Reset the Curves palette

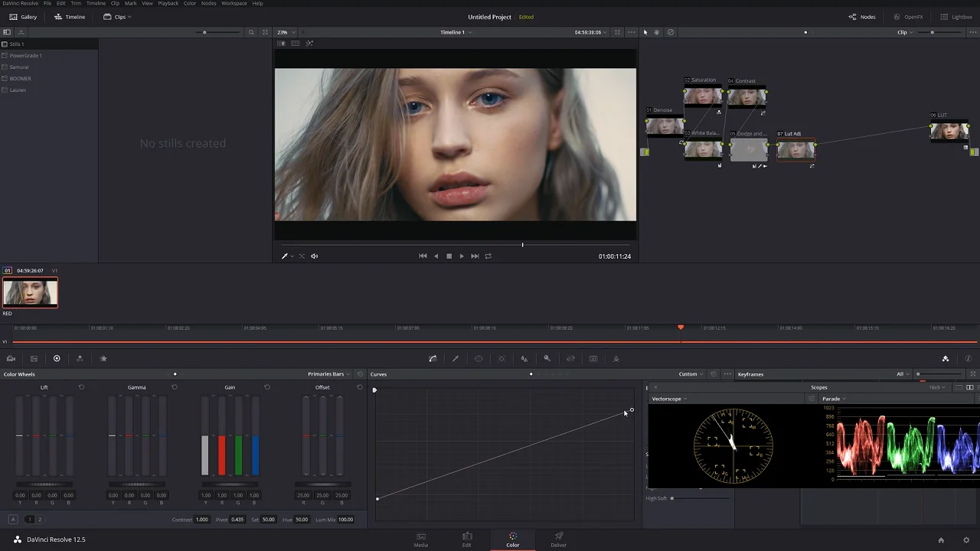coord(714,374)
